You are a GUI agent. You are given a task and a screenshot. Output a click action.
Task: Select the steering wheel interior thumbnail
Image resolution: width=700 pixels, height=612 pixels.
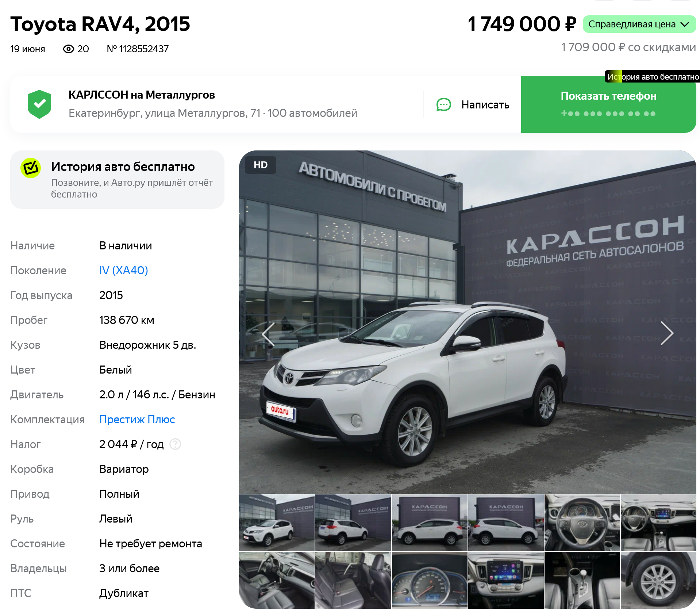[582, 523]
